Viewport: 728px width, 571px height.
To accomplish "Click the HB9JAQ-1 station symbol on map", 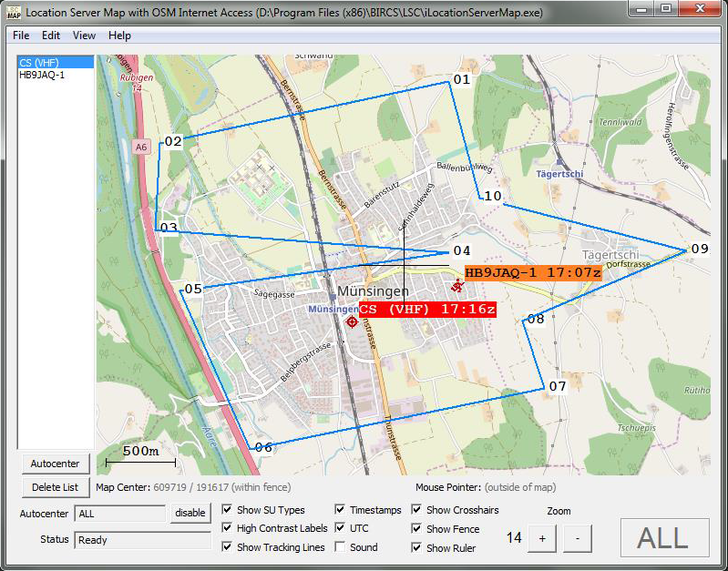I will point(456,286).
